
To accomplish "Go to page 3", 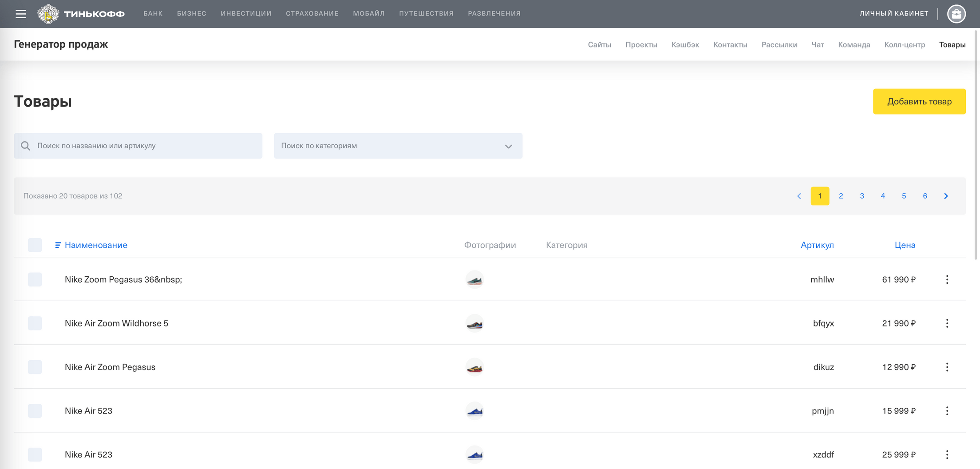I will point(862,196).
